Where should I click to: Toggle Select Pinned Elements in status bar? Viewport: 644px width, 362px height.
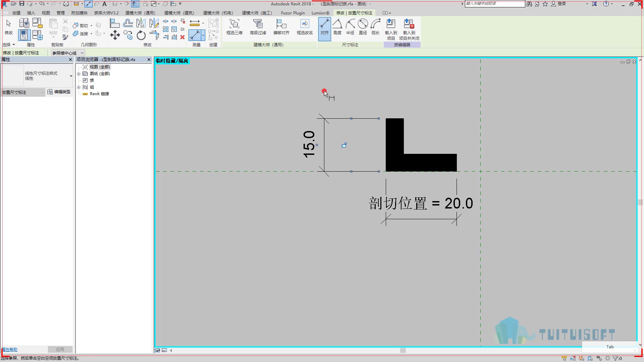(582, 358)
